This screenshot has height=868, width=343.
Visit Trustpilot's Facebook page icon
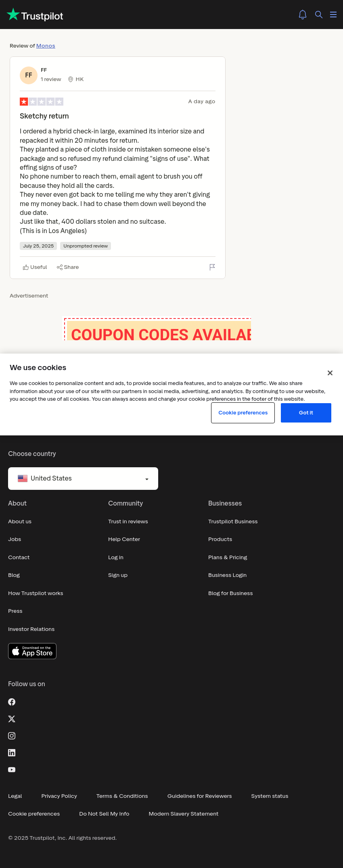coord(12,702)
